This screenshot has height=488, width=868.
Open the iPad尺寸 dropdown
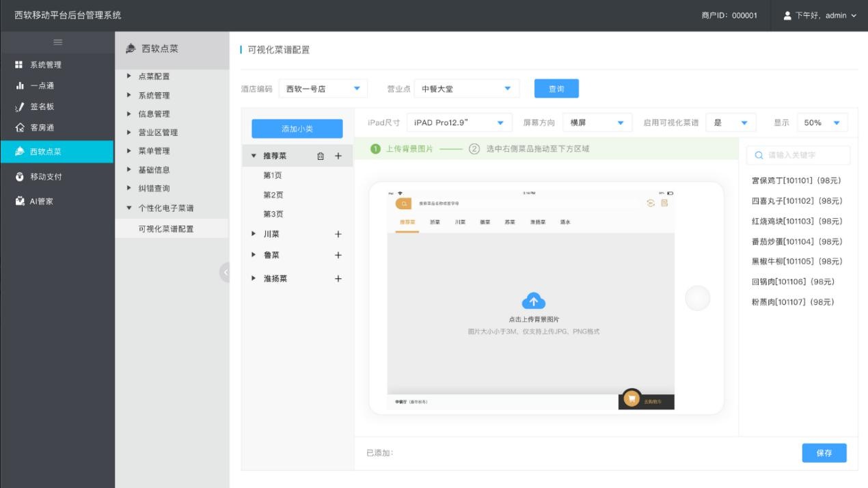click(459, 123)
